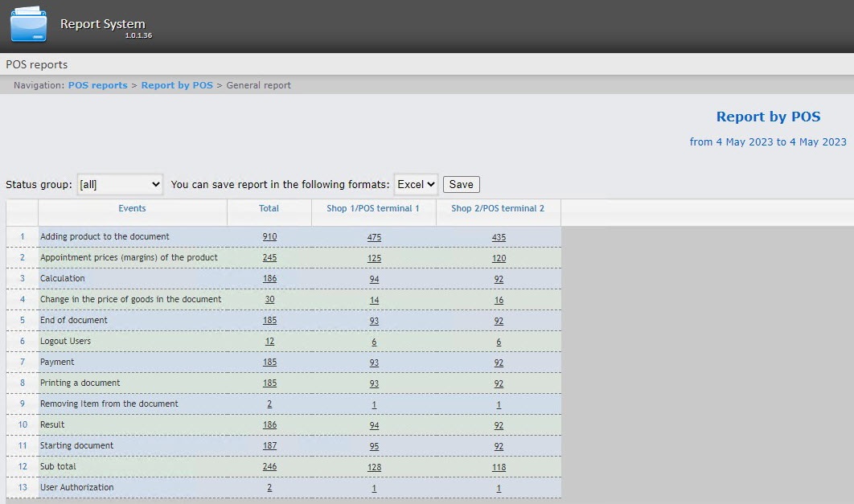Select the Calculation event row

point(63,278)
